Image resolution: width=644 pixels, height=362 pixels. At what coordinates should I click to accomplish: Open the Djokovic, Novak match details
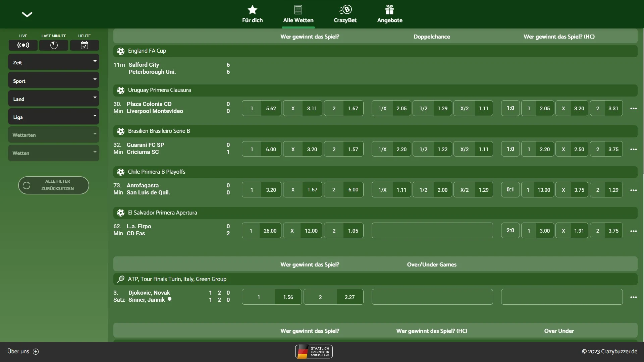[149, 293]
